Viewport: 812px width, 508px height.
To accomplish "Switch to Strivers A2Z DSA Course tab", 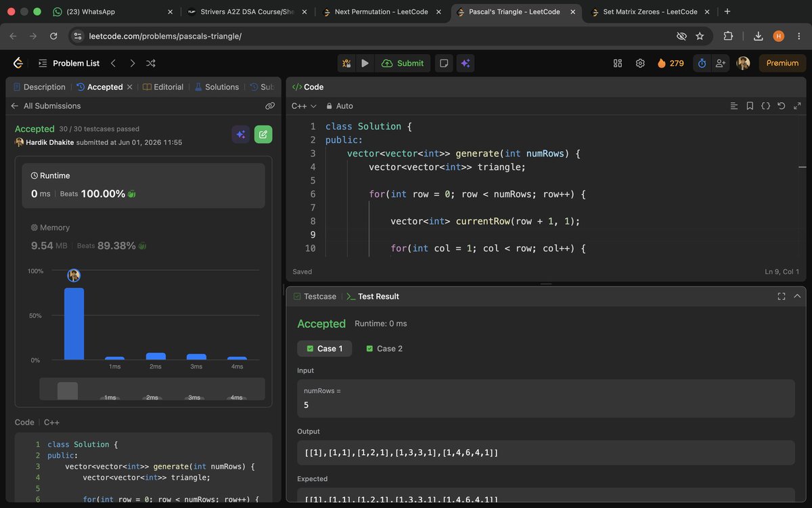I will 246,12.
